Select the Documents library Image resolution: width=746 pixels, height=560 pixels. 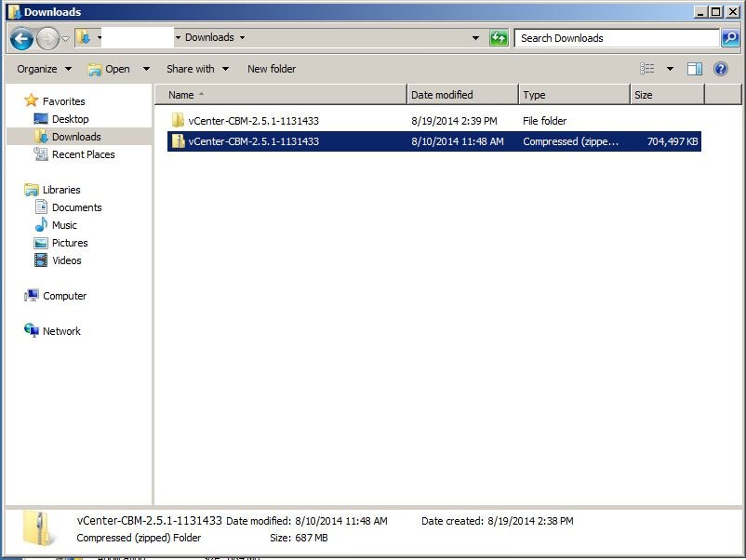76,207
